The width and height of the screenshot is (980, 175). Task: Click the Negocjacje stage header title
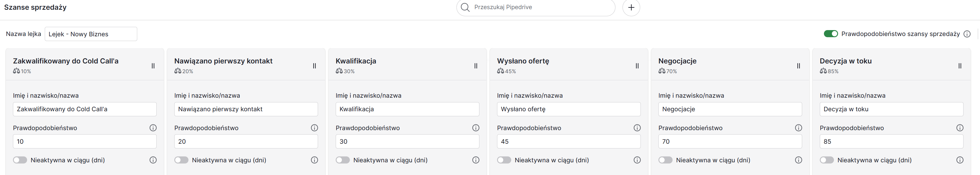[x=677, y=61]
